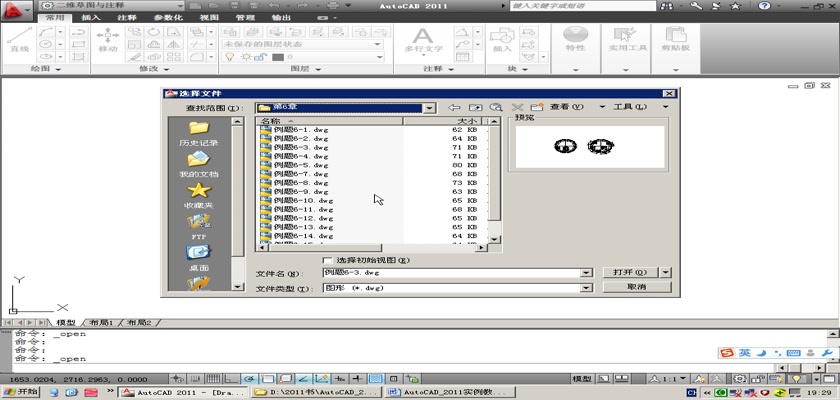840x400 pixels.
Task: Click the file name (文件名) input field
Action: (455, 272)
